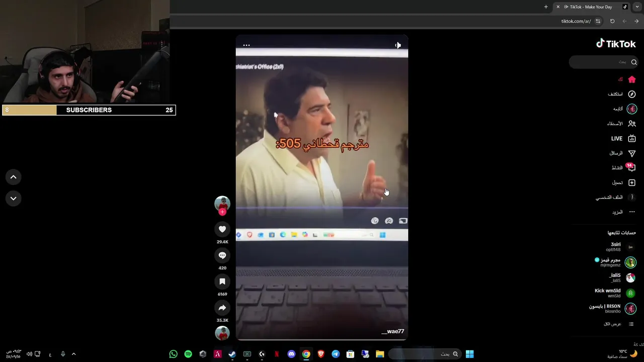The width and height of the screenshot is (644, 362).
Task: Open the For You home icon
Action: tap(632, 79)
